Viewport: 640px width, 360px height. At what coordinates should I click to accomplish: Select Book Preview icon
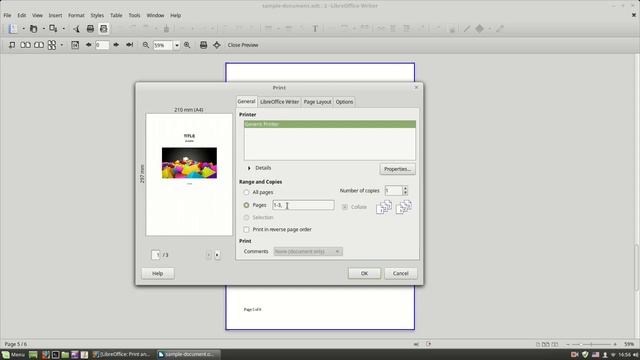(x=39, y=45)
